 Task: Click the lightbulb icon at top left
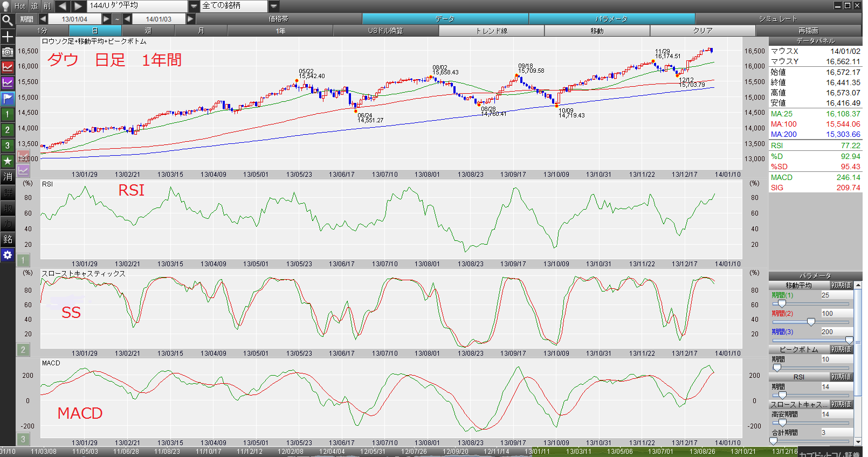[6, 6]
